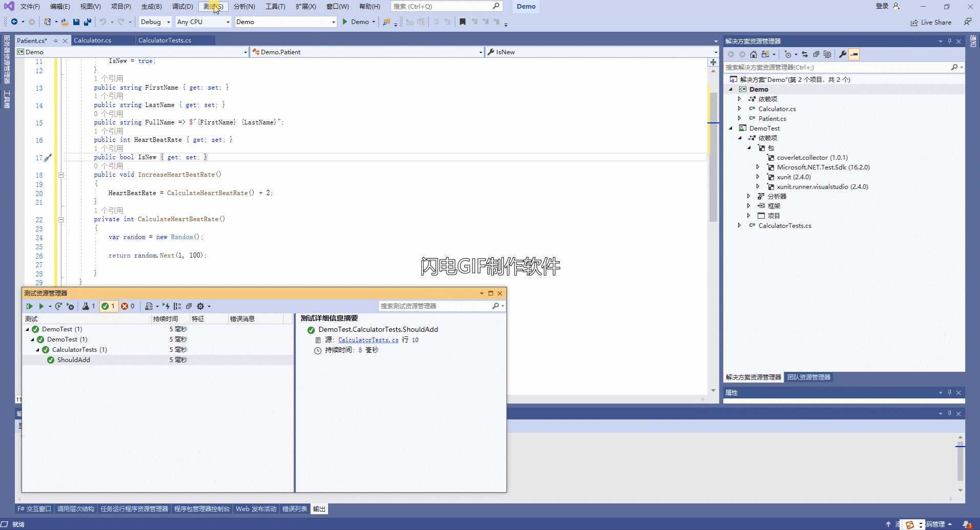The width and height of the screenshot is (980, 530).
Task: Open the Package Manager Console tab
Action: (x=201, y=509)
